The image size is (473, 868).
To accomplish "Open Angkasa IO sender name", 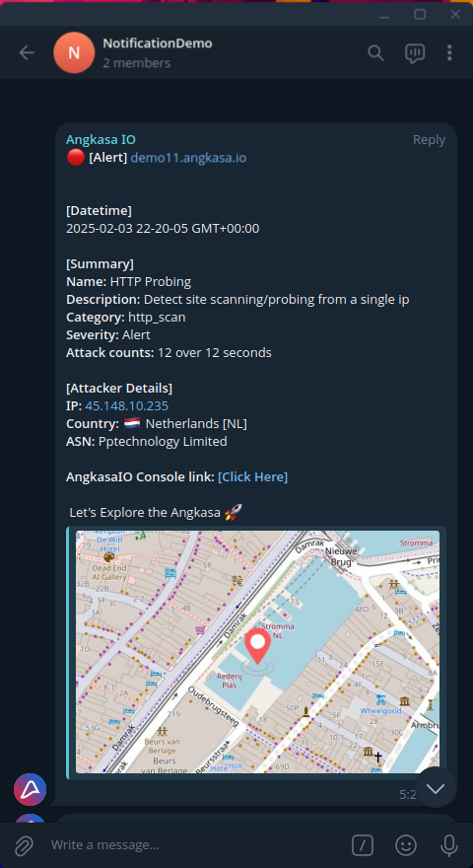I will [x=101, y=140].
